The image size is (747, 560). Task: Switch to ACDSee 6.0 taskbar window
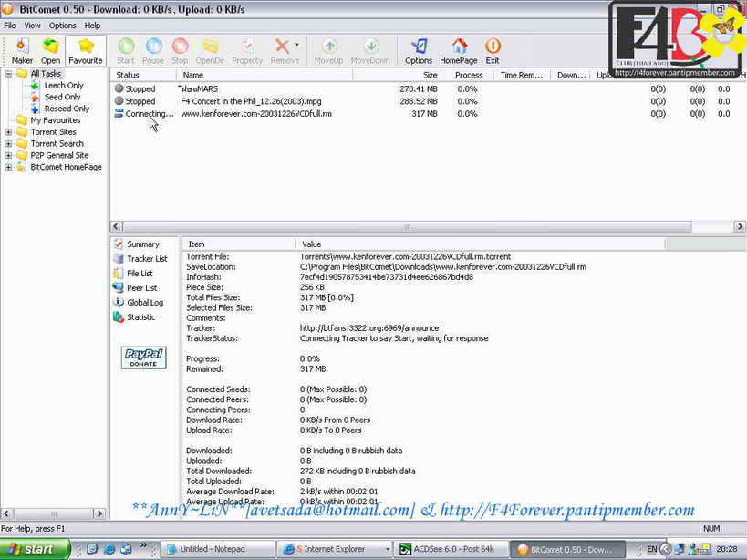click(451, 549)
